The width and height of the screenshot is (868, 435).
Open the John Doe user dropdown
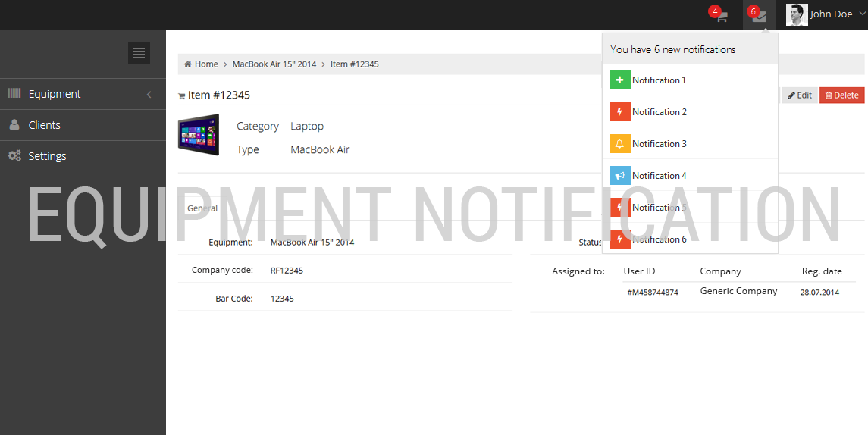tap(831, 14)
